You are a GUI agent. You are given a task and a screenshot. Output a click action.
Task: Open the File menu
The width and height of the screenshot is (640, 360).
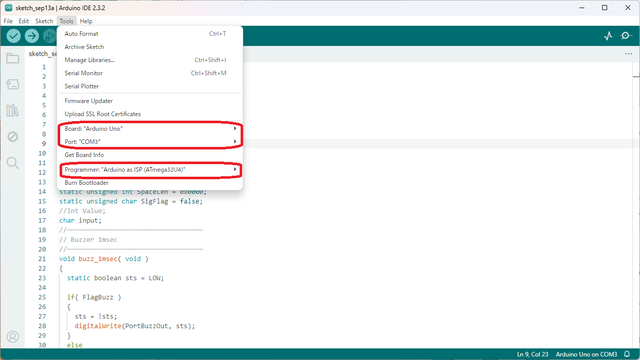coord(8,21)
